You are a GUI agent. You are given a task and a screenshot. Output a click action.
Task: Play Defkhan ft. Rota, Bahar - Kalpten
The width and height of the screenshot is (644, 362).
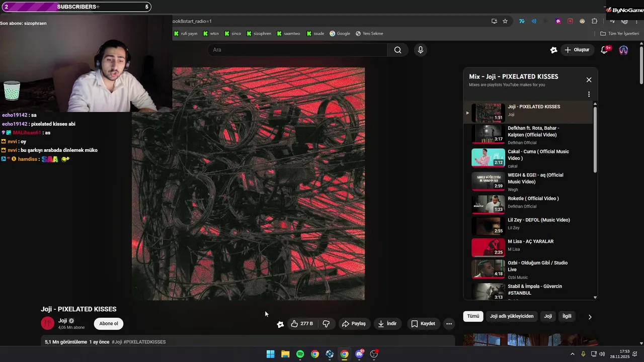(528, 134)
